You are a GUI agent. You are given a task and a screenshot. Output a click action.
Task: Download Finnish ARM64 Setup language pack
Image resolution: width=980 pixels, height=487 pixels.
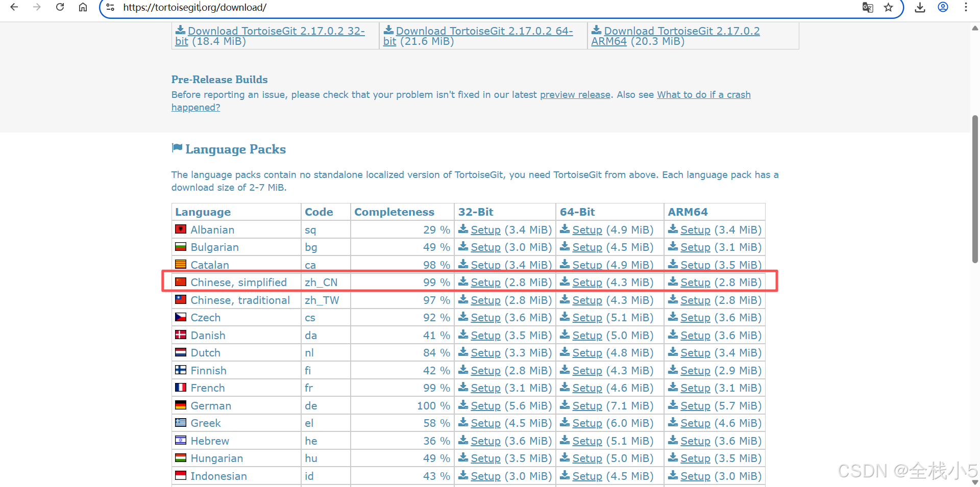[695, 371]
